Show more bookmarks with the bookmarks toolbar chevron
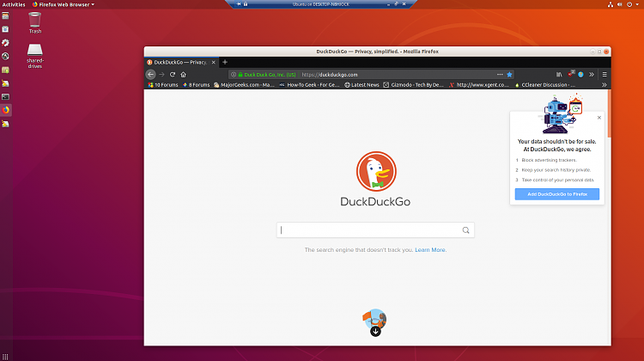644x361 pixels. click(x=605, y=85)
